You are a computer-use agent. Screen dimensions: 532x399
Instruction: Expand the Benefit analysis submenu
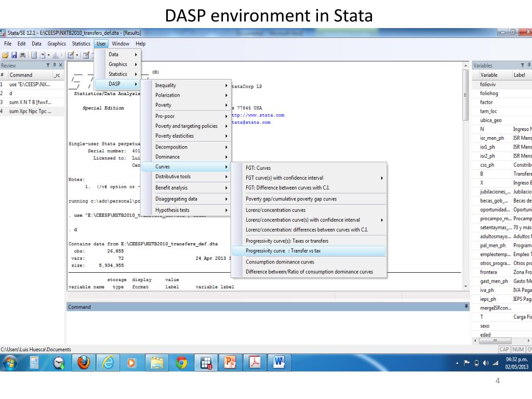[186, 188]
